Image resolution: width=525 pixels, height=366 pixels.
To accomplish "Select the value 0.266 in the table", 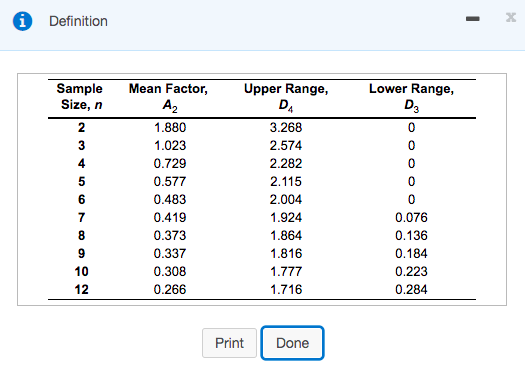I will click(170, 290).
